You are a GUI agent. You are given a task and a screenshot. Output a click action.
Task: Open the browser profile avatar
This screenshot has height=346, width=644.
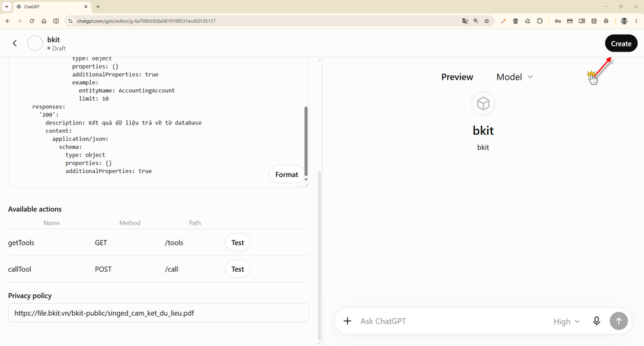(x=624, y=21)
